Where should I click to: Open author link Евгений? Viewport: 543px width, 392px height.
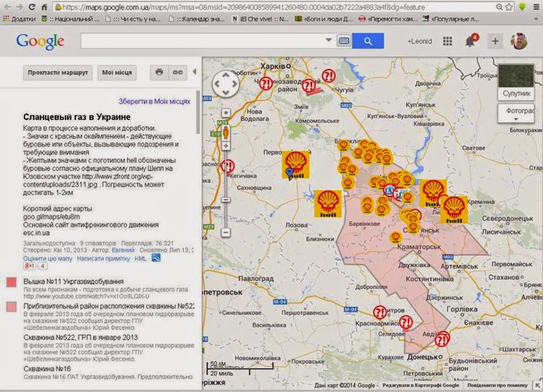click(x=123, y=250)
